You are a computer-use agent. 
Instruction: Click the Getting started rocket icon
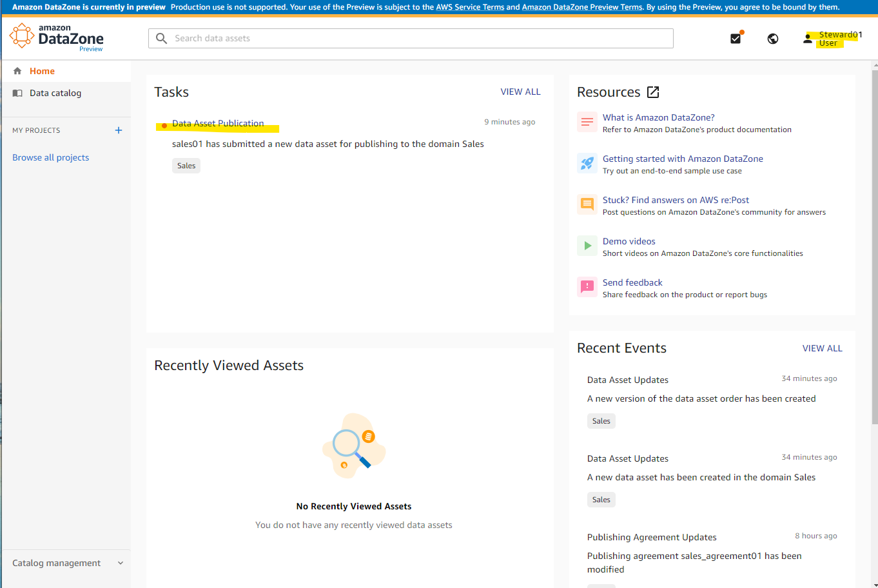(x=587, y=163)
